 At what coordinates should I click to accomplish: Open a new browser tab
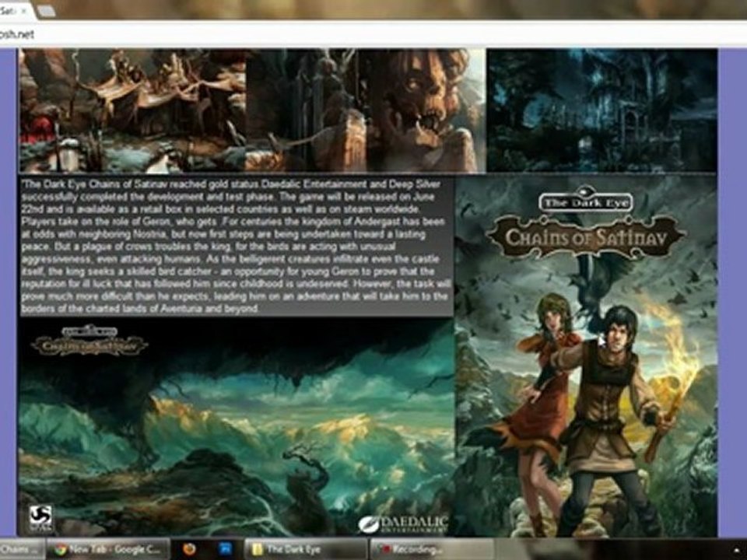(46, 11)
